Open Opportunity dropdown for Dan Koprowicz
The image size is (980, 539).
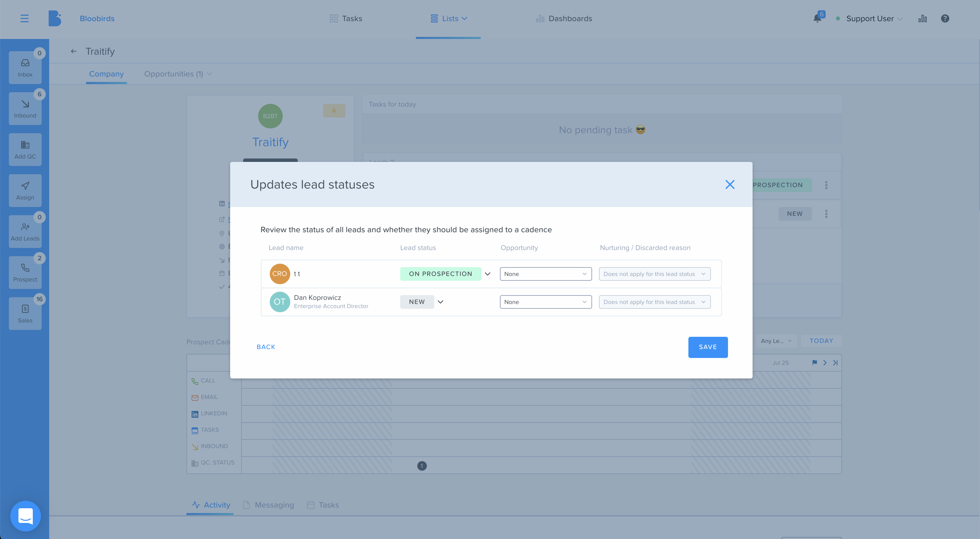click(546, 302)
